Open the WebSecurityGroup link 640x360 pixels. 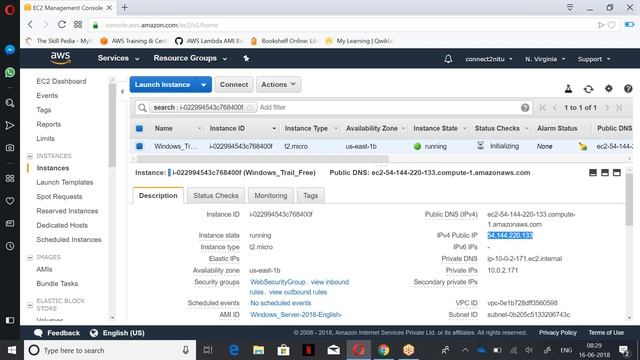point(278,282)
